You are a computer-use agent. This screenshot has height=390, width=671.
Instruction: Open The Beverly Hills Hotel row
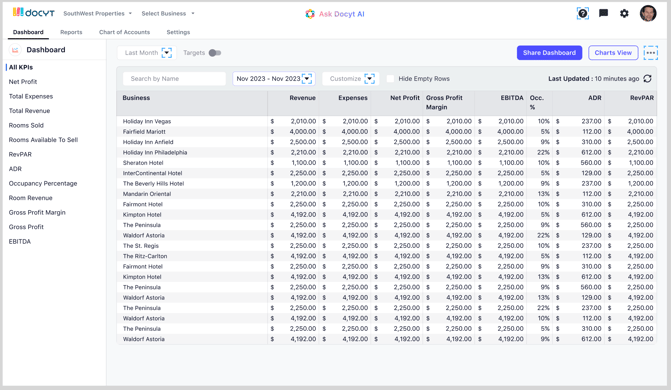386,184
